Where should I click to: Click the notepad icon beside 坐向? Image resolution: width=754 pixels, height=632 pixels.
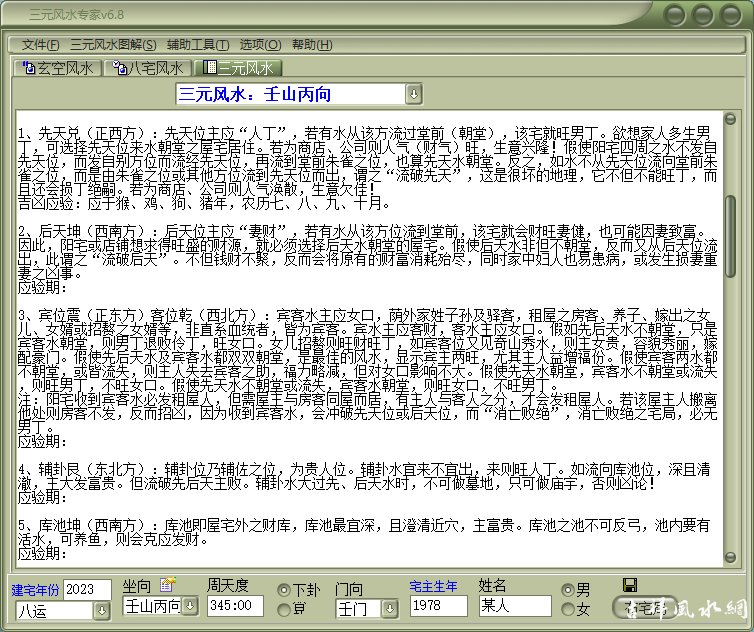167,585
